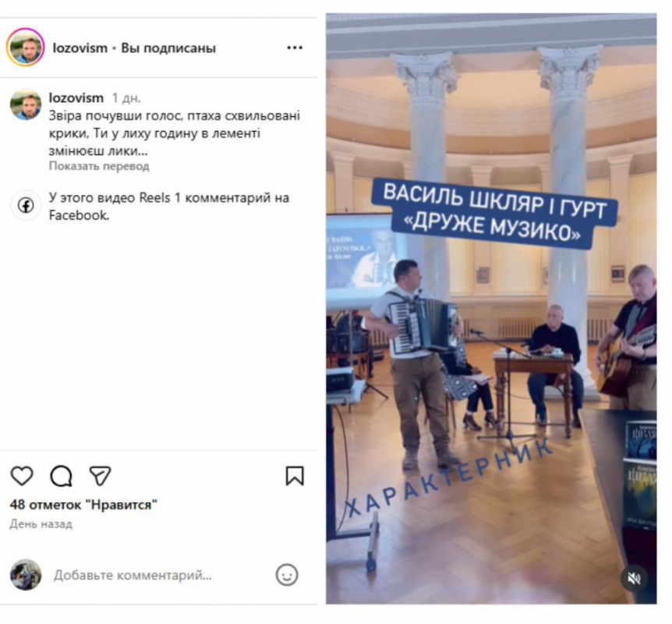The width and height of the screenshot is (672, 624).
Task: Click Вы подписаны following status
Action: pos(168,48)
